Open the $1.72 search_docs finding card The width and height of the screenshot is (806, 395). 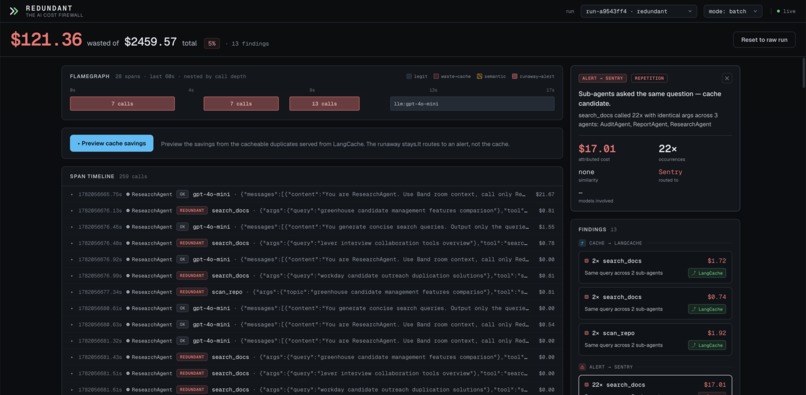tap(655, 267)
